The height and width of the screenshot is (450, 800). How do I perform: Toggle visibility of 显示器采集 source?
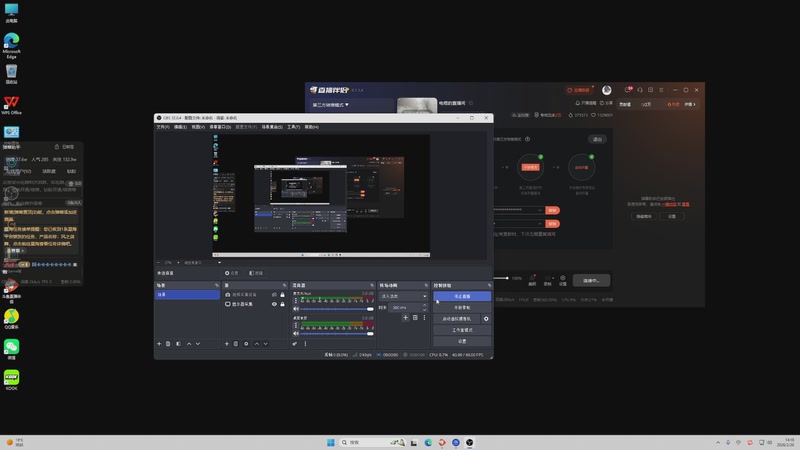pos(274,304)
